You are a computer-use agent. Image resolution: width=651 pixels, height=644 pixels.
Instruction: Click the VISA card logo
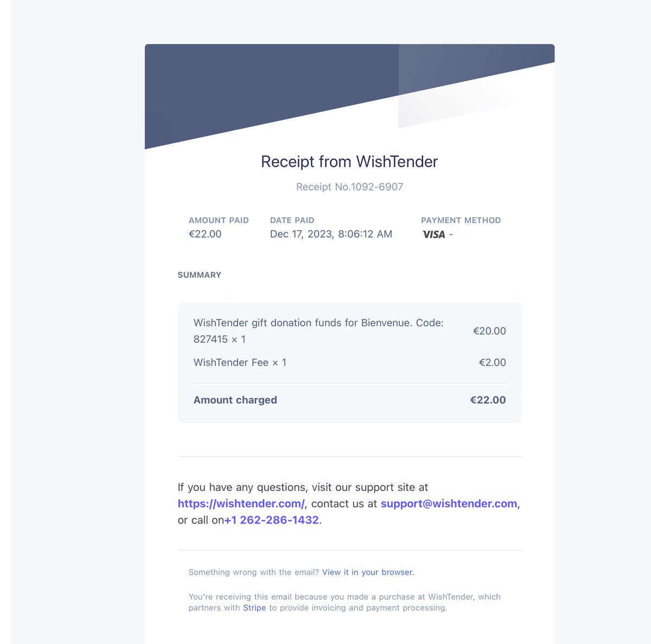coord(433,234)
